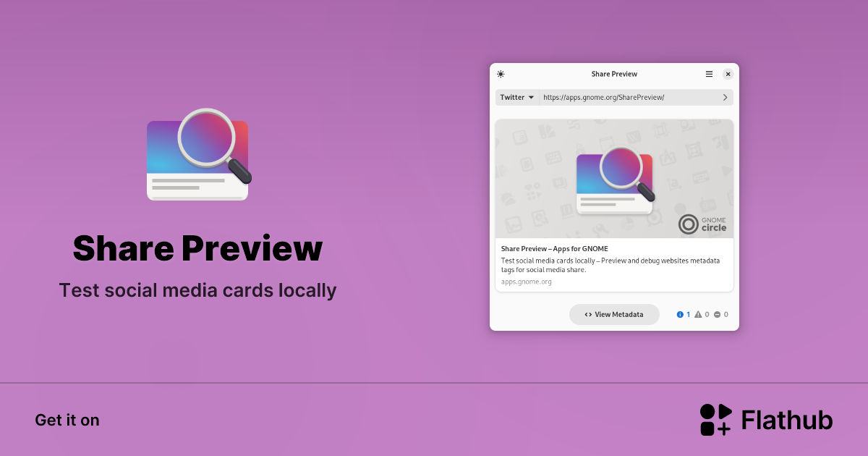Open the hamburger main menu

click(708, 74)
